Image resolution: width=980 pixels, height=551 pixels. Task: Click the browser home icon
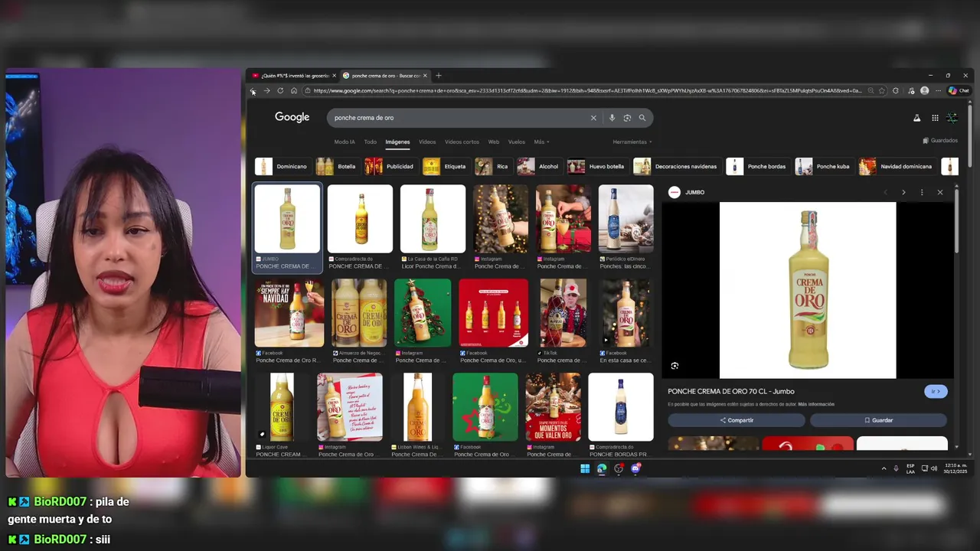293,90
